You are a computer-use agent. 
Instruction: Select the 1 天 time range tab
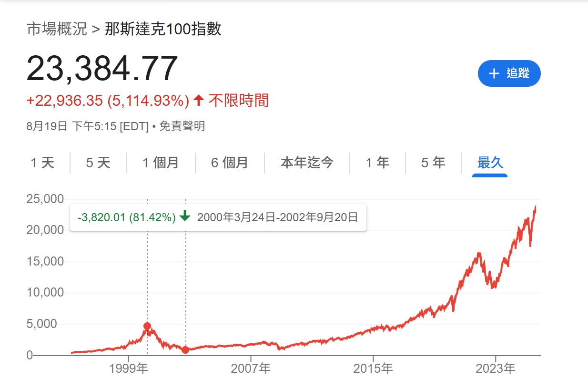point(42,163)
